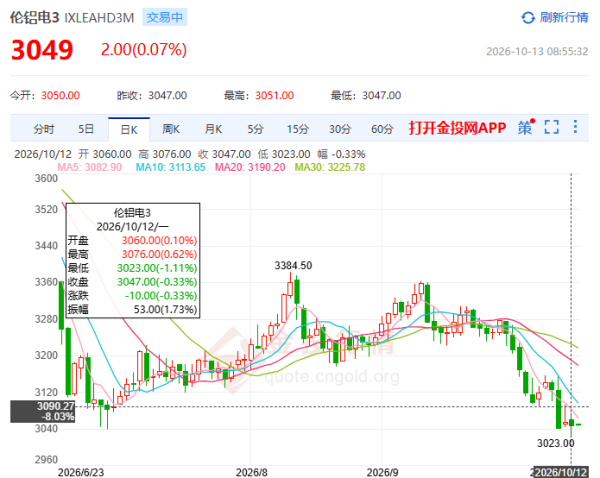Click the timestamp 2026-10-13 08:55:32
Screen dimensions: 600x478
537,52
